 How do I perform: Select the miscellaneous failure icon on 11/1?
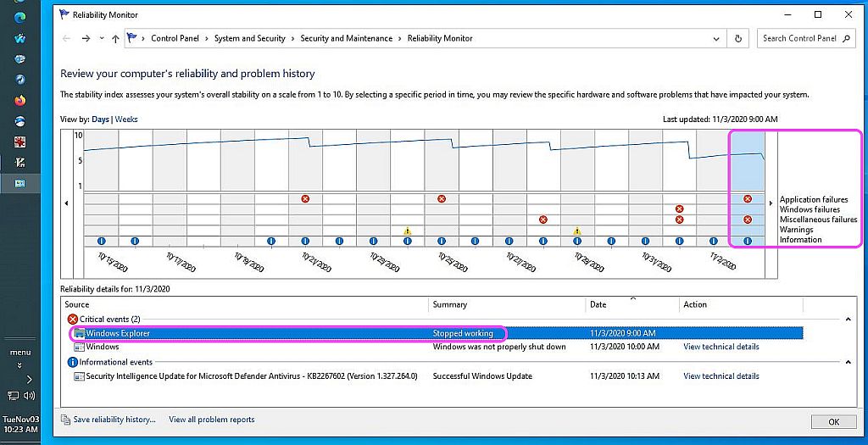[679, 220]
